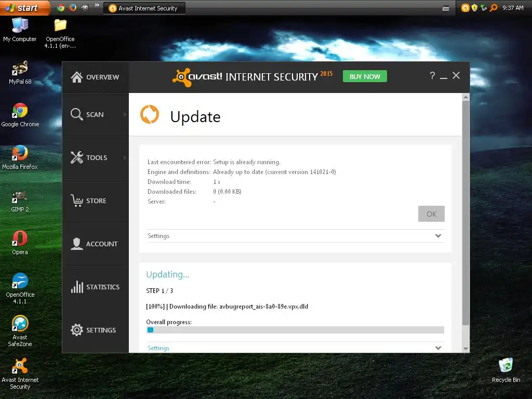Image resolution: width=532 pixels, height=399 pixels.
Task: Expand upper Settings section chevron
Action: pyautogui.click(x=438, y=236)
